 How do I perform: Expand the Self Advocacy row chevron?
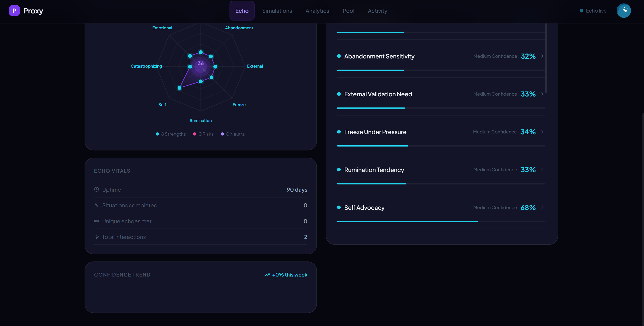pyautogui.click(x=542, y=207)
